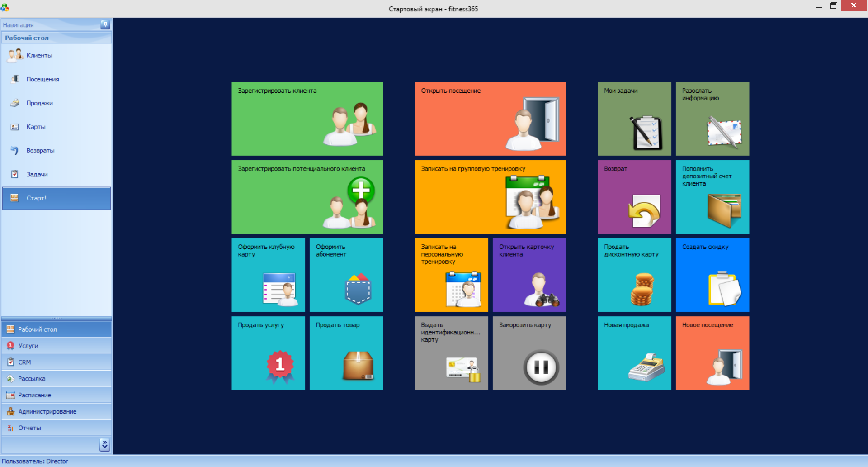
Task: Go to Посещения label in sidebar
Action: tap(43, 79)
